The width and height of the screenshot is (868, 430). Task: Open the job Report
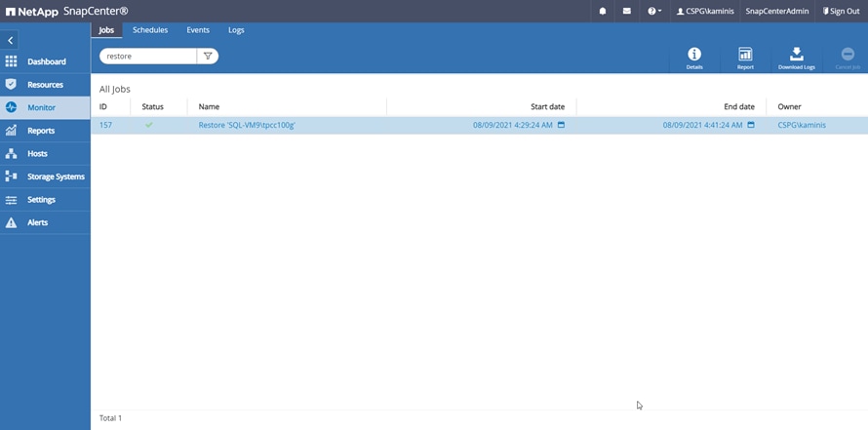click(745, 59)
